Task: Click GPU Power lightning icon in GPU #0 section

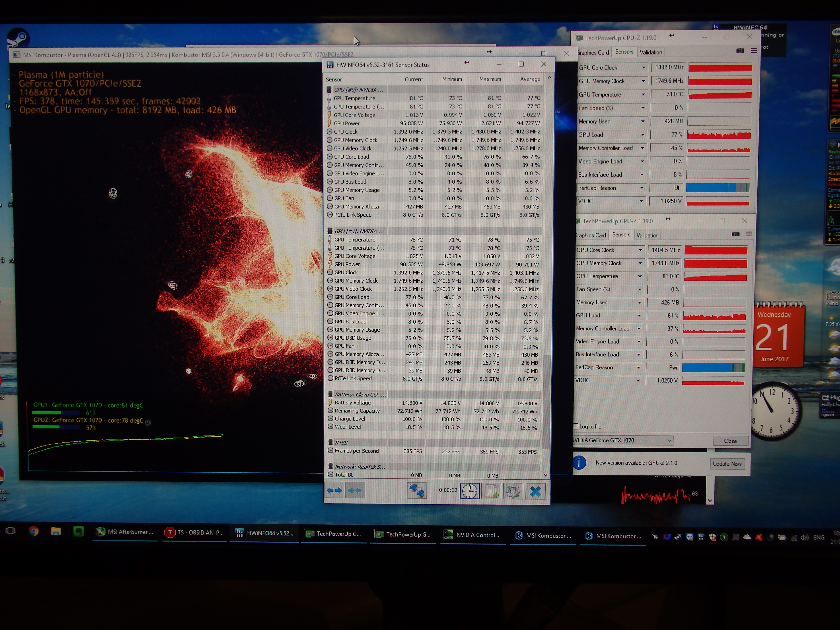Action: (x=329, y=123)
